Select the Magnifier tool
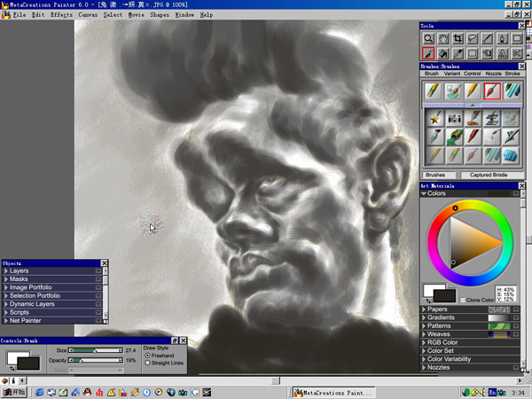 coord(428,39)
